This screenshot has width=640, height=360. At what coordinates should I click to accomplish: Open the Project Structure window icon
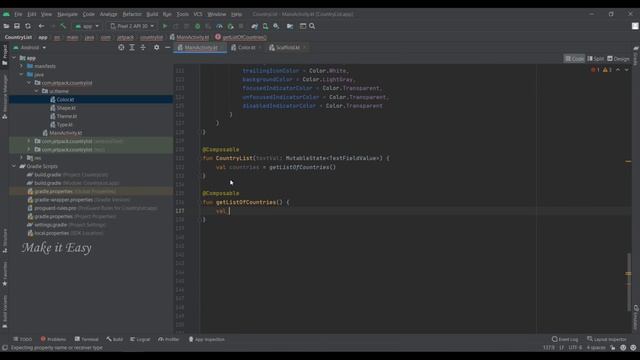303,26
